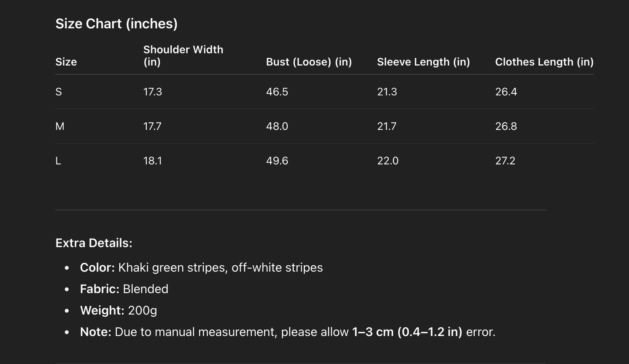The width and height of the screenshot is (629, 364).
Task: Select shoulder width value 17.3
Action: point(152,92)
